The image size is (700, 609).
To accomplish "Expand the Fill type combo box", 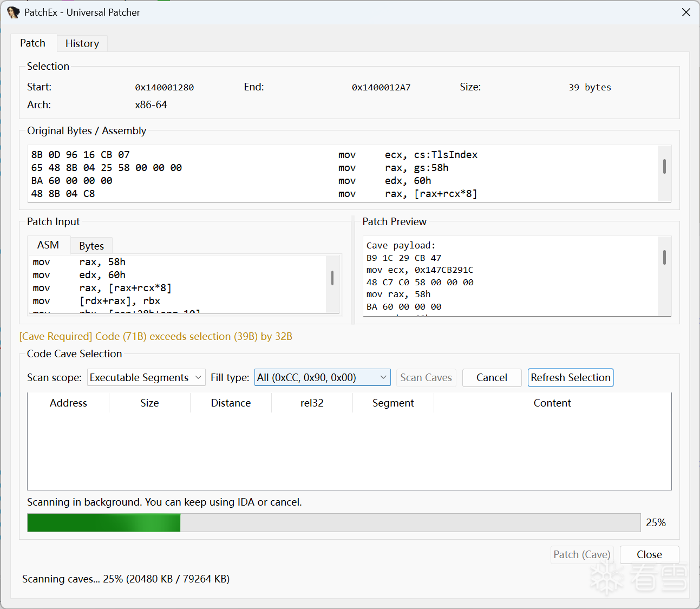I will coord(323,377).
